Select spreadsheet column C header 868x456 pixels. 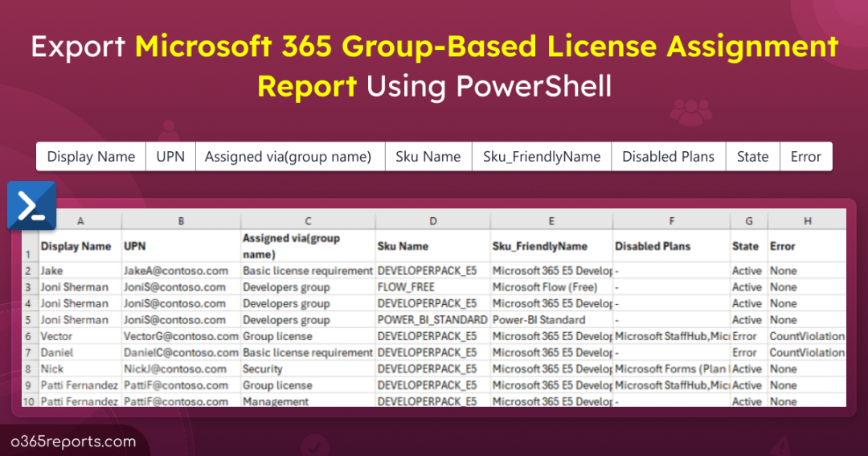(x=308, y=221)
